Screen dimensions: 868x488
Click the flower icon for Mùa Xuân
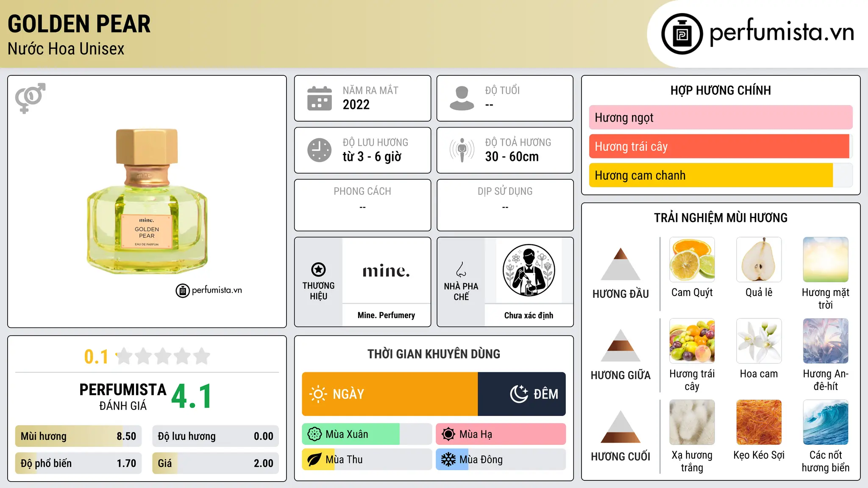(314, 434)
